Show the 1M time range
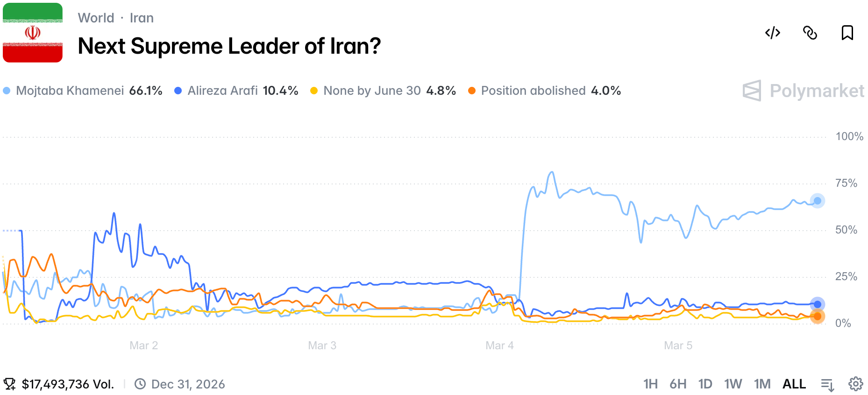Image resolution: width=868 pixels, height=395 pixels. coord(762,384)
